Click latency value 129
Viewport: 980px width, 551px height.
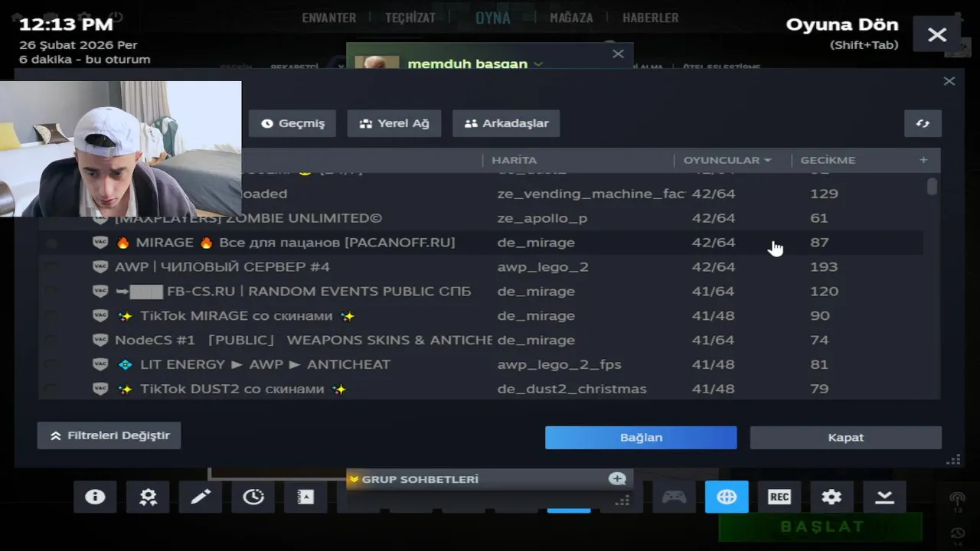pos(824,194)
